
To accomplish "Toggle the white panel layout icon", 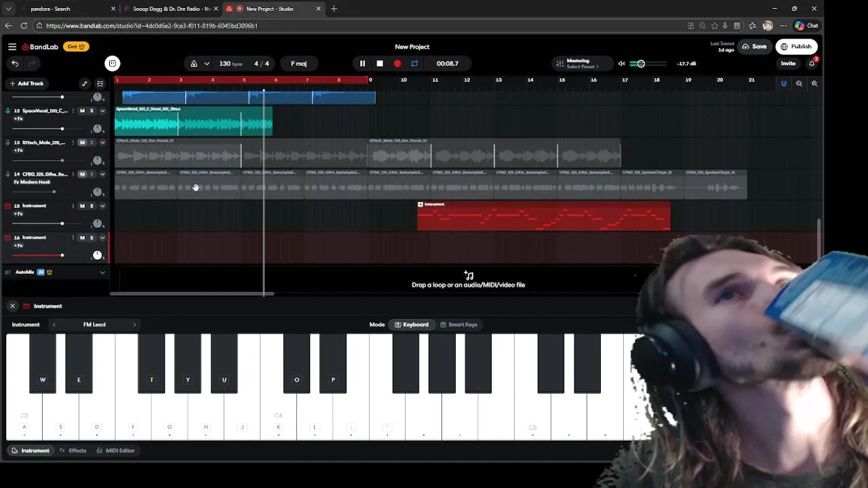I will click(113, 64).
